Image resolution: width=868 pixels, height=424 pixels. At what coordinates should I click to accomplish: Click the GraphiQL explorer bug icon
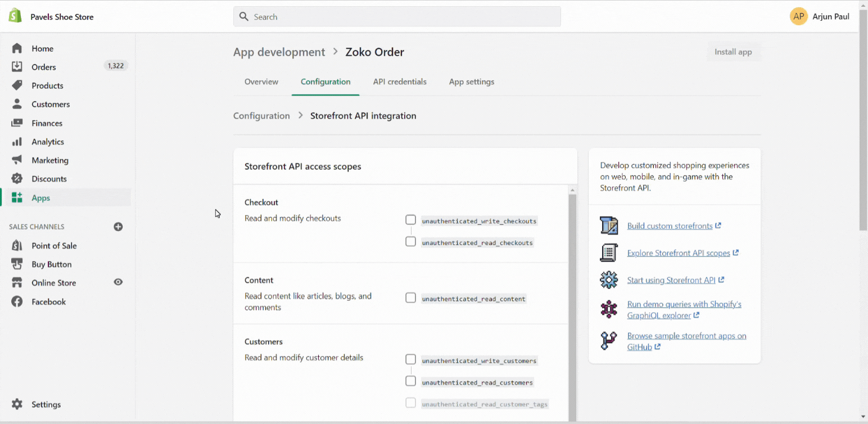tap(609, 309)
